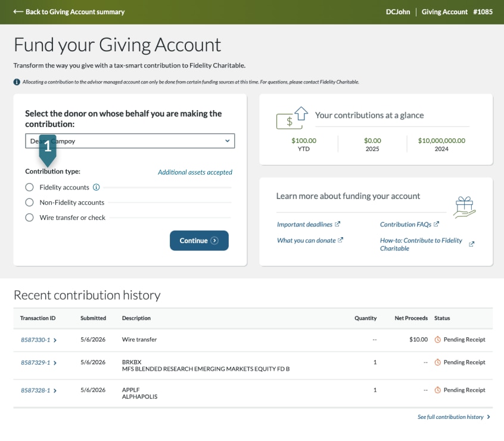Screen dimensions: 504x441
Task: Open the Fidelity accounts info icon
Action: (x=96, y=187)
